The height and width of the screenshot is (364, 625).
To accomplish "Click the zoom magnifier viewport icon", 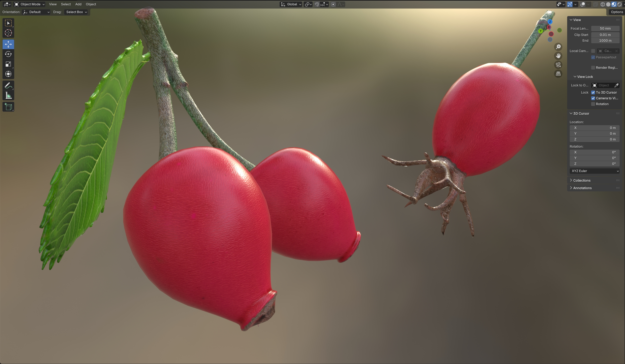I will pyautogui.click(x=558, y=47).
